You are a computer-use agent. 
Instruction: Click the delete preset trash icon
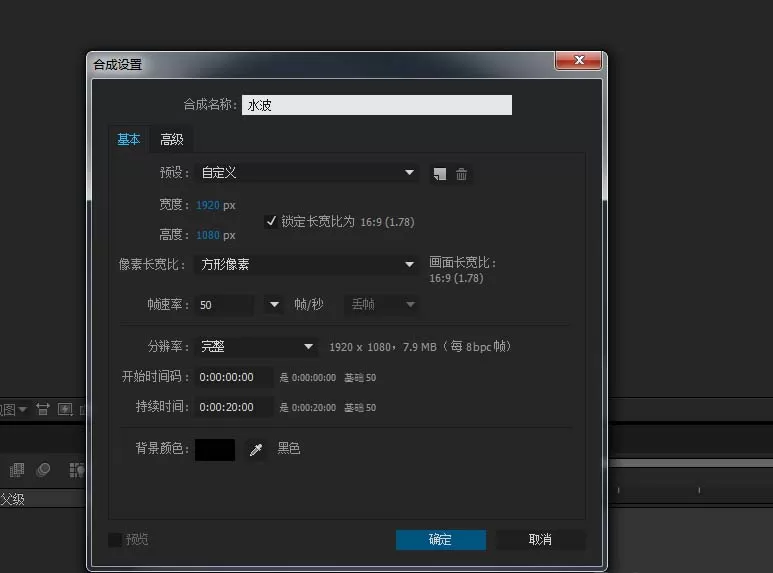pyautogui.click(x=461, y=174)
